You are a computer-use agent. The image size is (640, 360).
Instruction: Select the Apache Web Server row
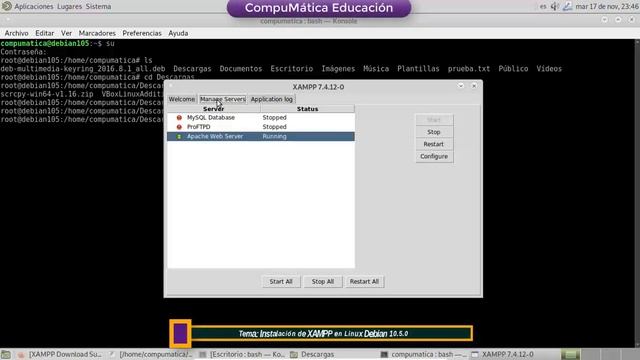click(261, 136)
